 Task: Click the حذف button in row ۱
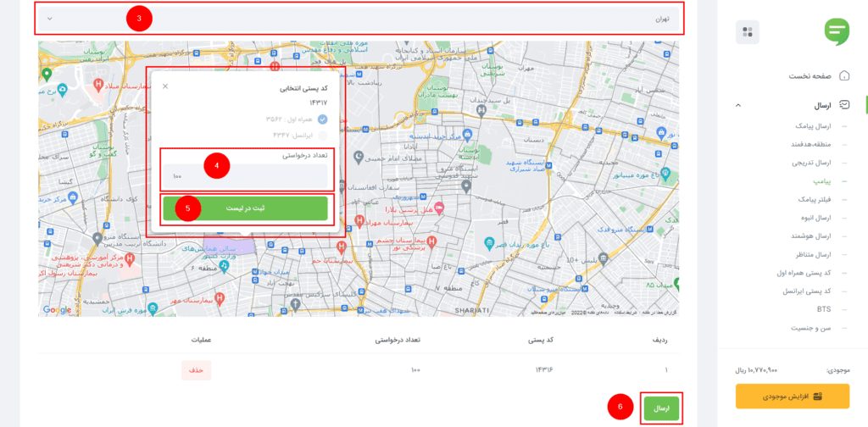[196, 370]
